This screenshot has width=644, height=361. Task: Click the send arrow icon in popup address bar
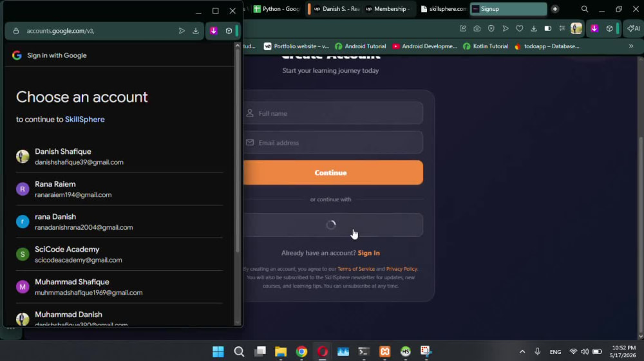pos(182,31)
